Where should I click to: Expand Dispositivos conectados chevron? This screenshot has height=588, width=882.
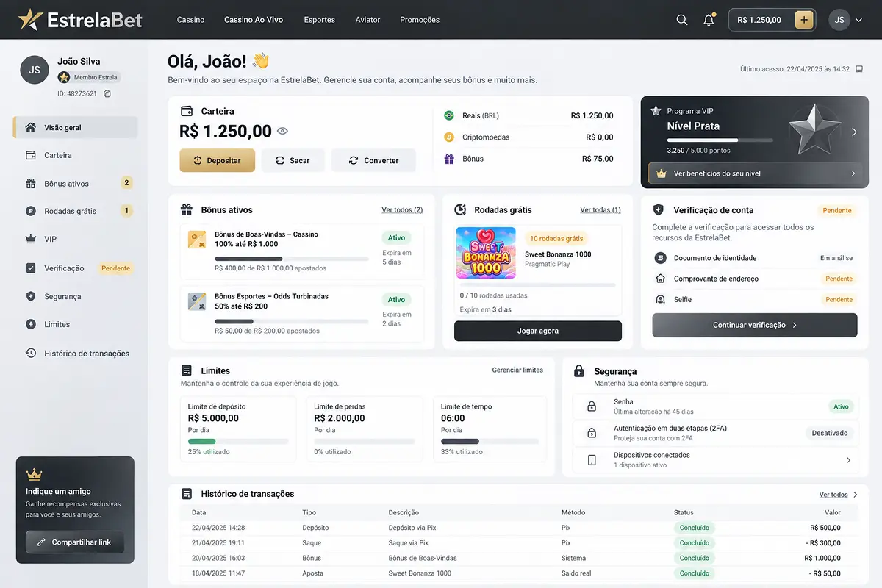click(x=848, y=460)
